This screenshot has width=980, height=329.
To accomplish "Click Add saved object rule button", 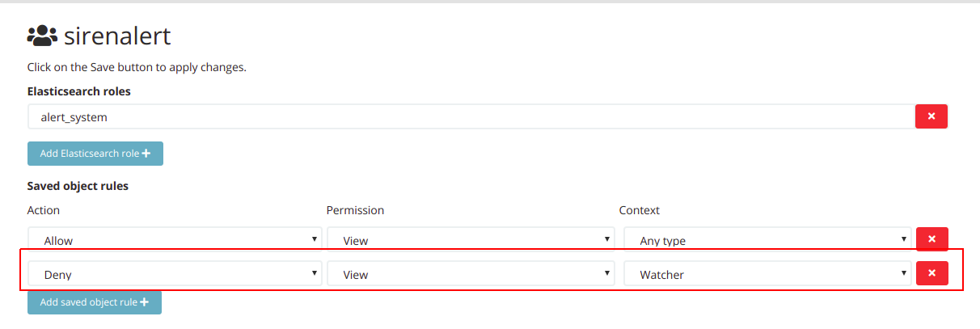I will click(95, 302).
